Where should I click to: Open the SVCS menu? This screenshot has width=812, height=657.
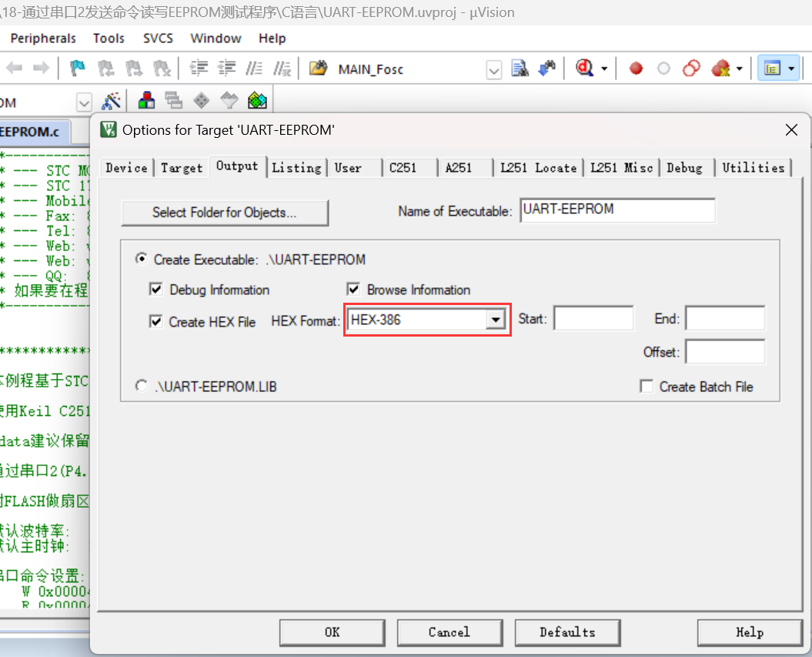click(x=158, y=39)
